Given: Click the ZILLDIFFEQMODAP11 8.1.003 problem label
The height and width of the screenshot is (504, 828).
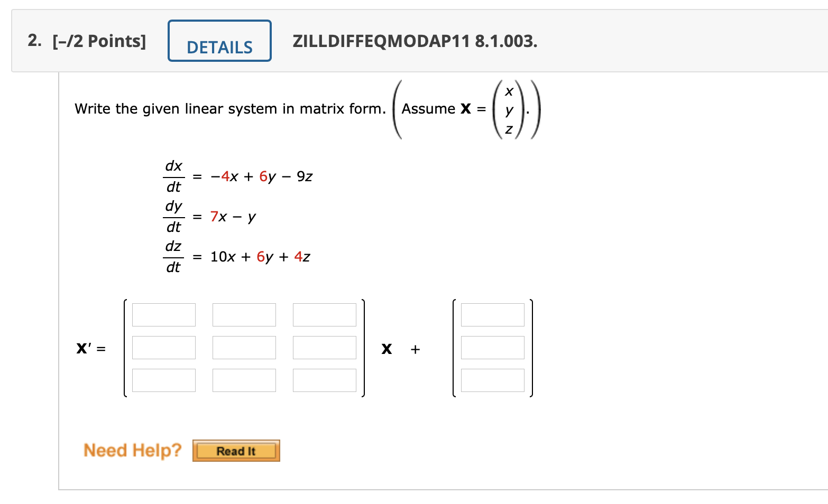Looking at the screenshot, I should pos(415,42).
